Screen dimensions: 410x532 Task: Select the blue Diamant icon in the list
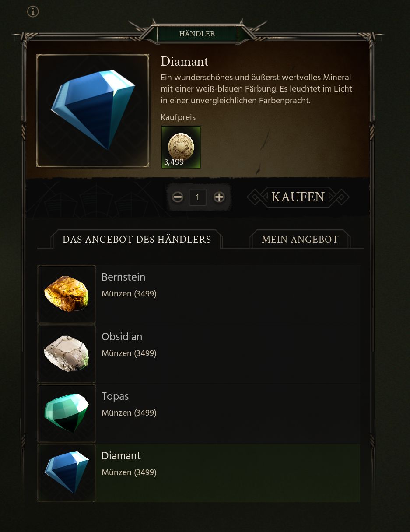point(67,472)
